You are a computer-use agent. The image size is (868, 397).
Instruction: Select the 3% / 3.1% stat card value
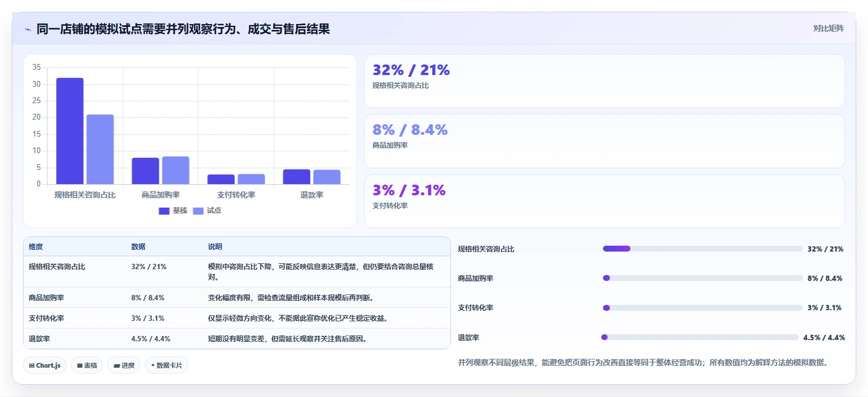409,190
